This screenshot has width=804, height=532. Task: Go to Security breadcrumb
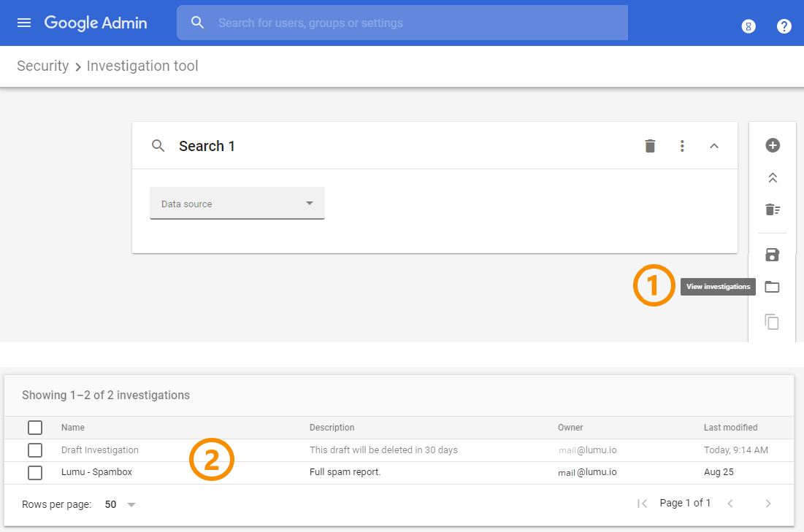pos(42,66)
